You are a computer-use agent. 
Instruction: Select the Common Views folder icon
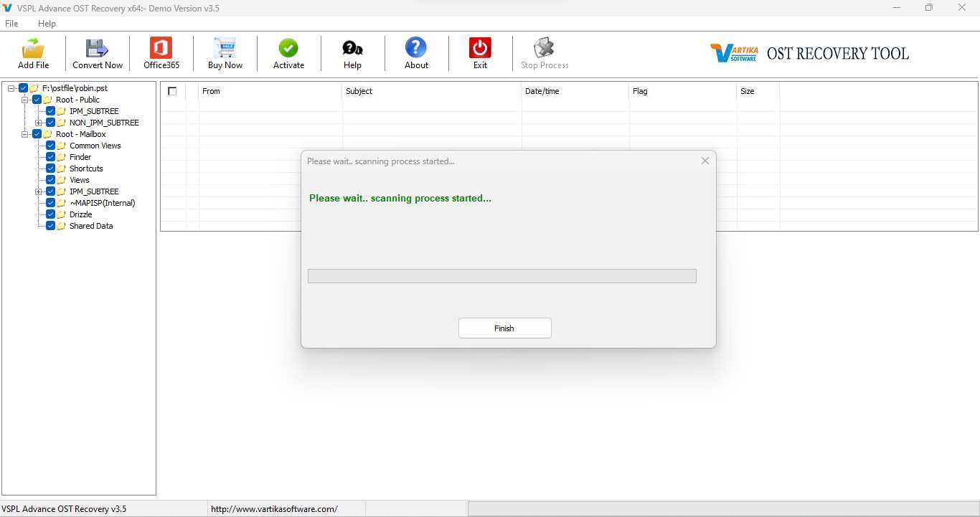tap(61, 146)
